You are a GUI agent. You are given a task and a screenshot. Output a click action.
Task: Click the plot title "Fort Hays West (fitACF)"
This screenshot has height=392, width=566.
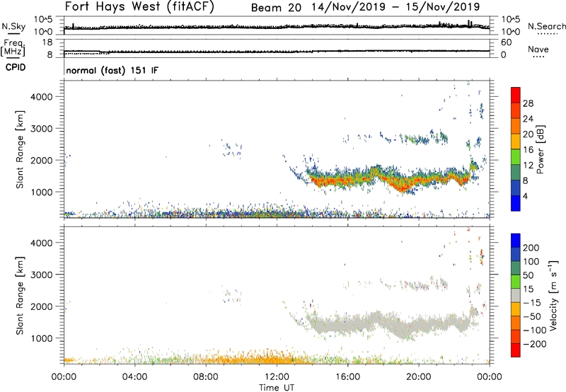click(139, 6)
